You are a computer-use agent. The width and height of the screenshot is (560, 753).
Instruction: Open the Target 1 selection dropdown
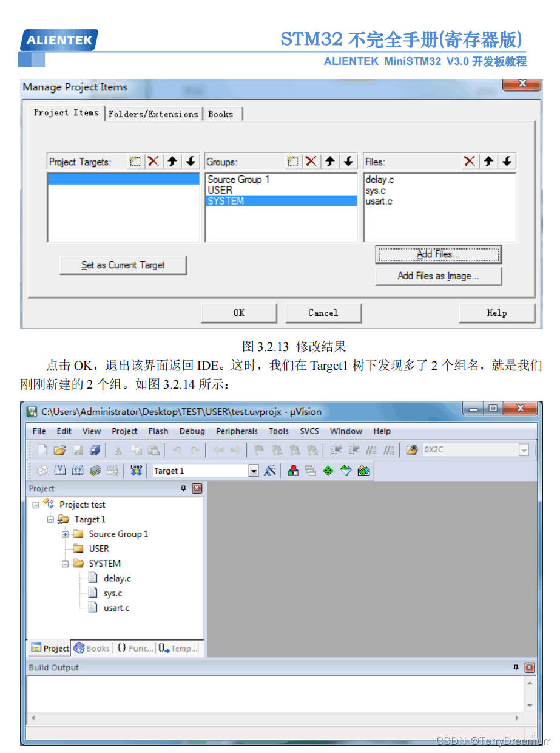[254, 470]
